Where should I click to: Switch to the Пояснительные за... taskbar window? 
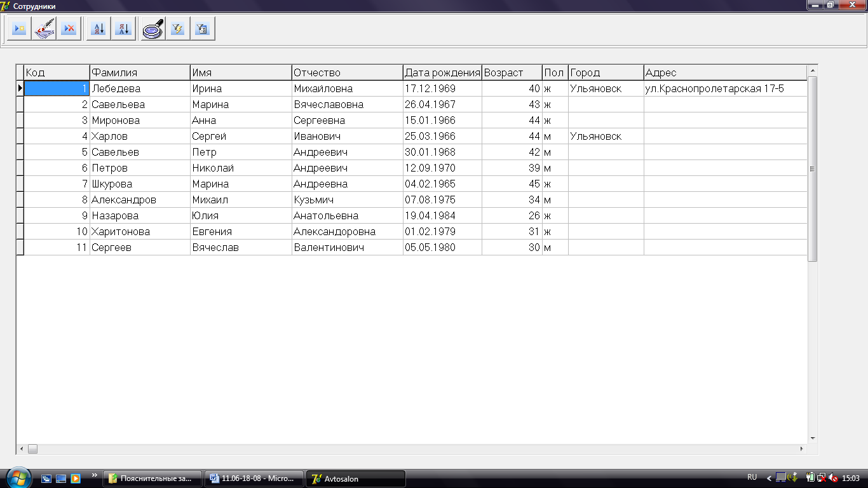(154, 478)
